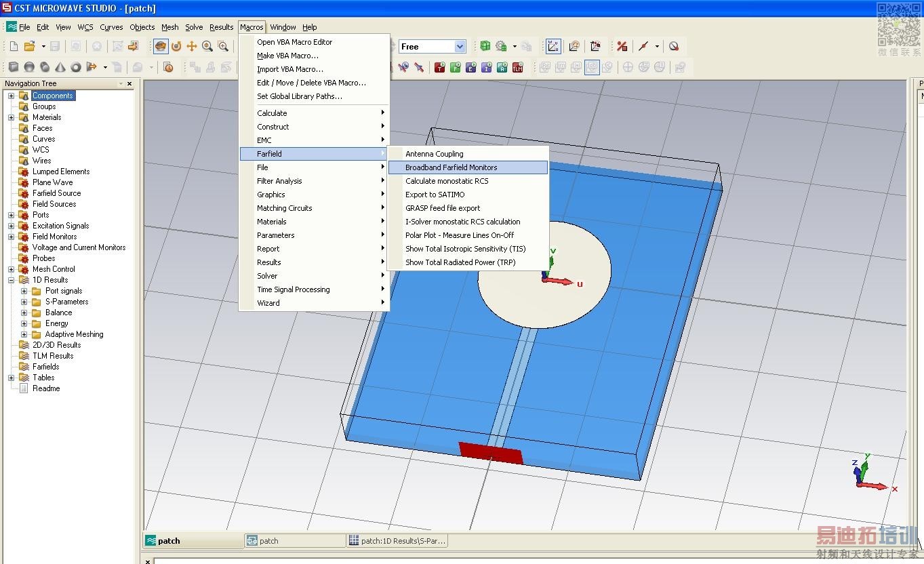Image resolution: width=924 pixels, height=564 pixels.
Task: Start the TLM solver icon
Action: (517, 67)
